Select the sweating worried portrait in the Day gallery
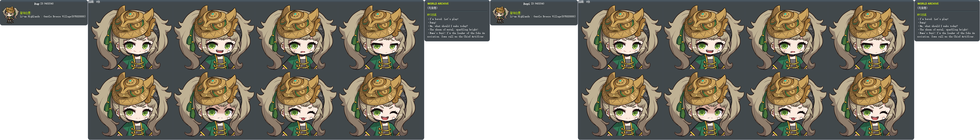The height and width of the screenshot is (140, 980). [x=296, y=37]
